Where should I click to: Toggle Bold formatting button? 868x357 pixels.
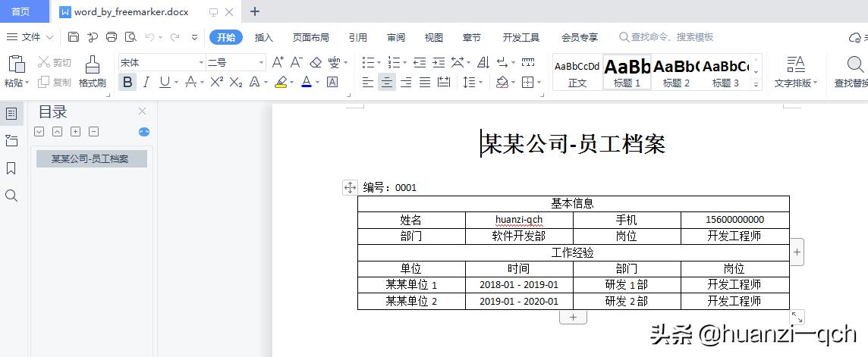(x=127, y=83)
